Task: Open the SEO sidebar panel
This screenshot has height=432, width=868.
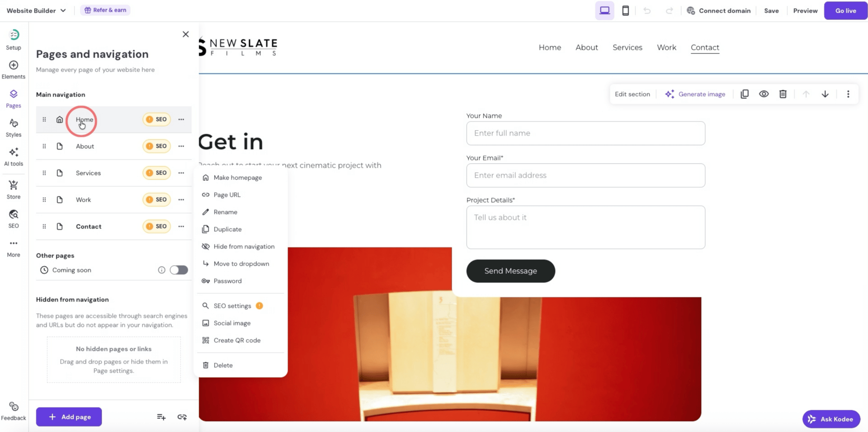Action: (x=13, y=218)
